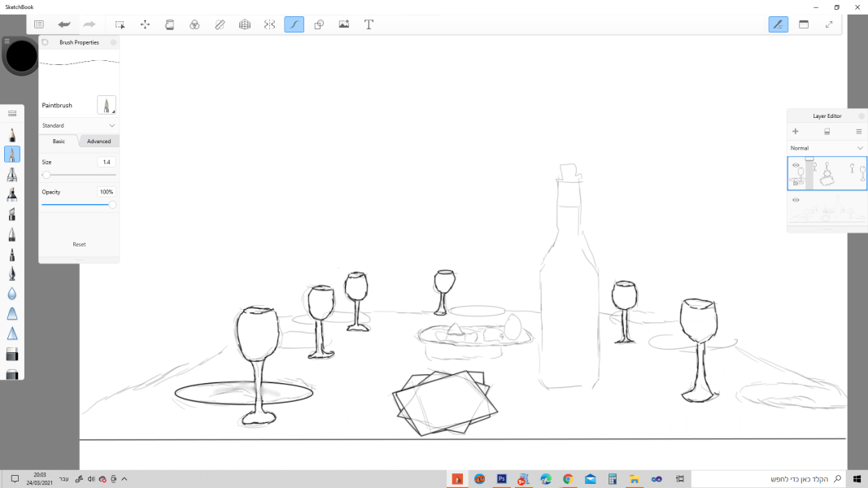Open the Symmetry tool
This screenshot has height=488, width=868.
coord(269,24)
